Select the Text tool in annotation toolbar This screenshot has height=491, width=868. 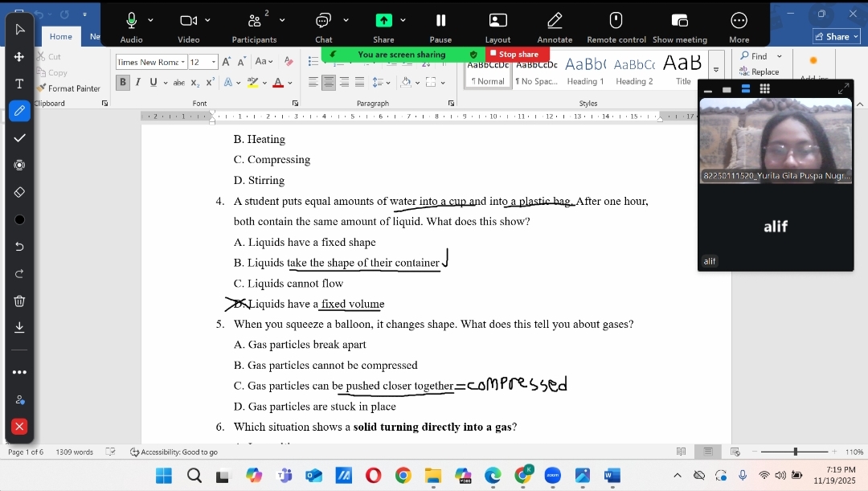(19, 84)
